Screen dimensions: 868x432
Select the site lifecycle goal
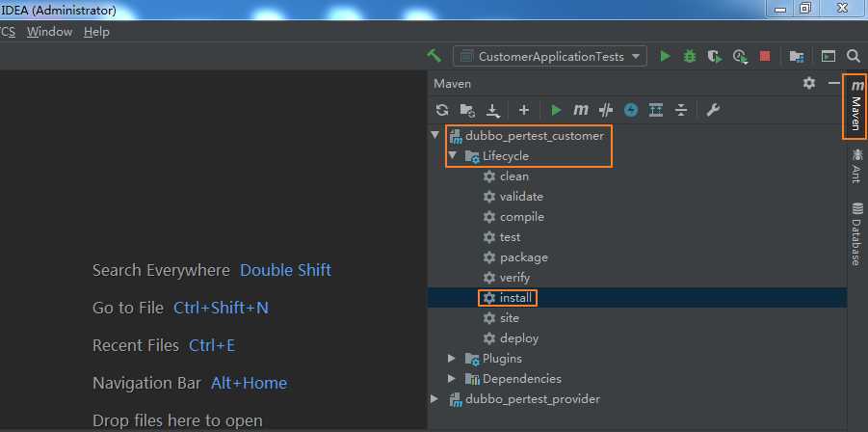pyautogui.click(x=510, y=318)
